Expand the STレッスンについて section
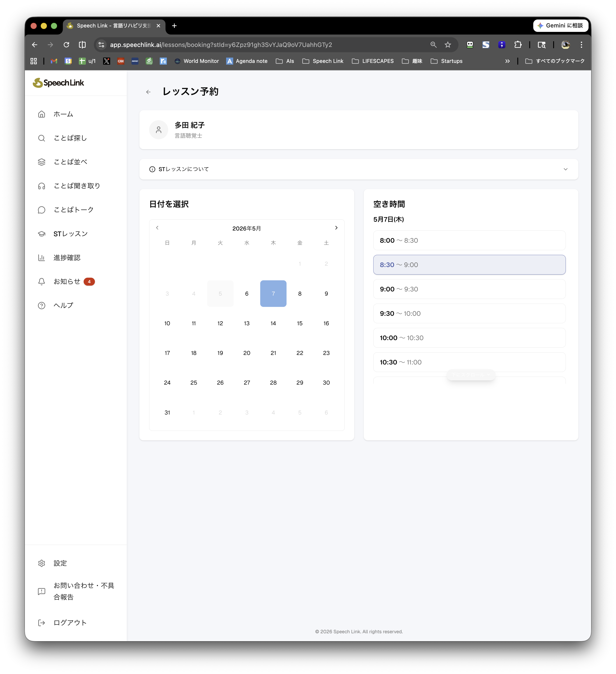This screenshot has width=616, height=674. [358, 169]
